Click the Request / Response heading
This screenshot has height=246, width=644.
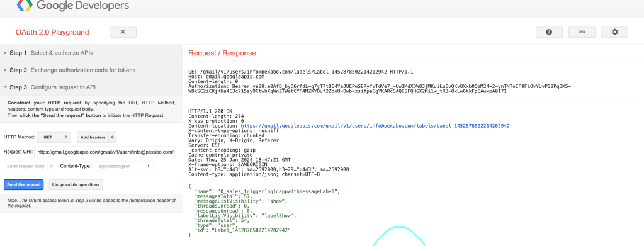pos(222,53)
